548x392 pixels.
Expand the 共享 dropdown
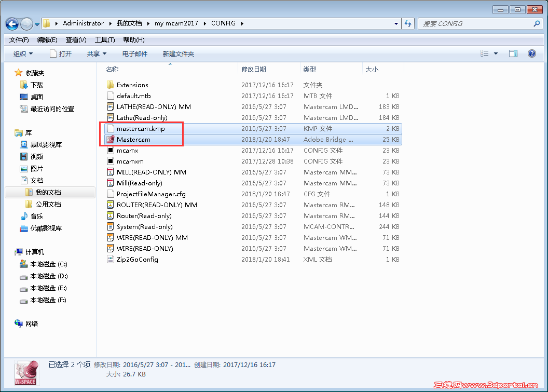pyautogui.click(x=97, y=54)
